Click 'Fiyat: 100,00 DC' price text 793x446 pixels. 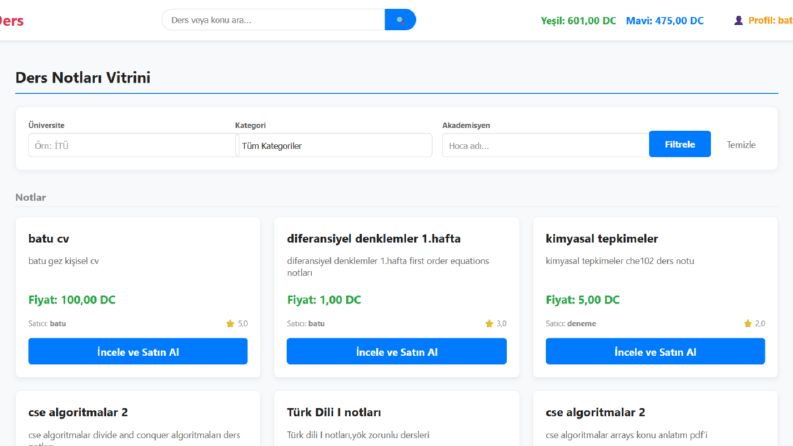click(x=72, y=300)
